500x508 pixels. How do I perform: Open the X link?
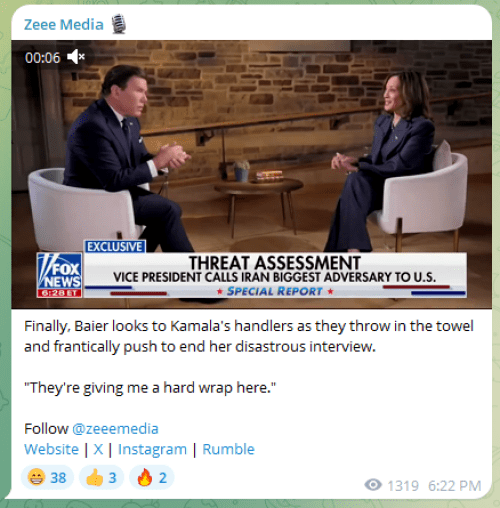98,449
